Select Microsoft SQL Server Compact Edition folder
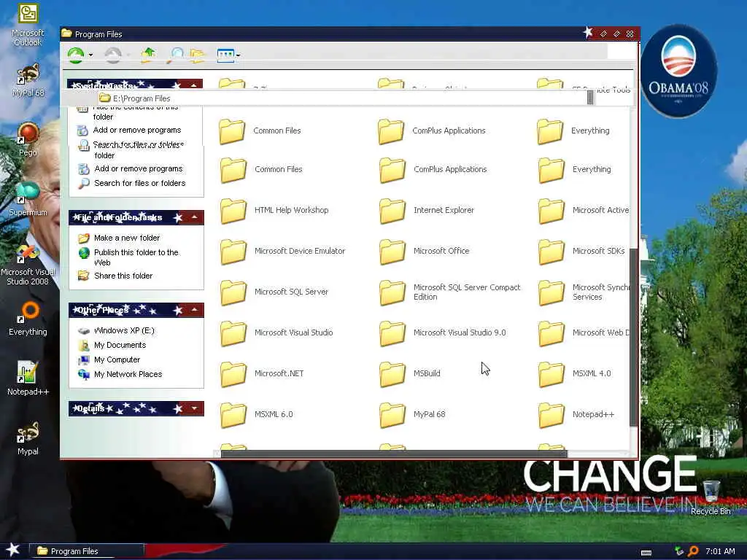This screenshot has width=747, height=560. (x=449, y=292)
